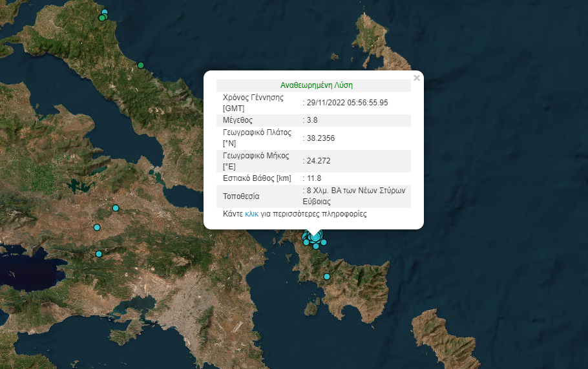Select the southernmost western cyan marker near the gulf
This screenshot has height=369, width=588.
(99, 254)
